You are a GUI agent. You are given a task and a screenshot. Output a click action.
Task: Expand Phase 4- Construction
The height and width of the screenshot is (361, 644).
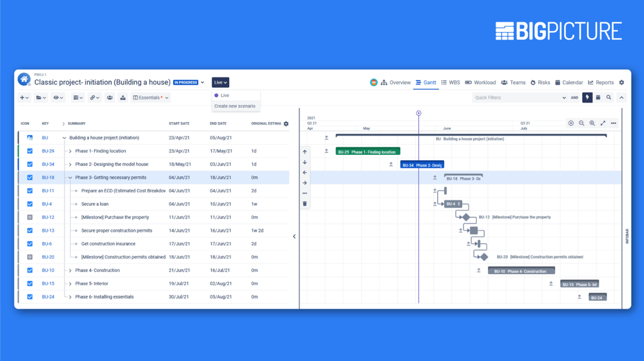click(70, 271)
